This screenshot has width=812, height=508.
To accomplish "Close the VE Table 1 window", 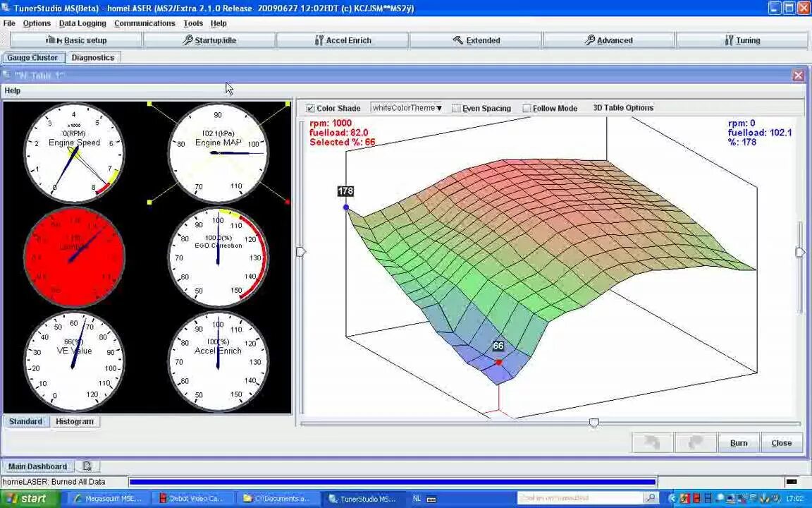I will tap(798, 75).
